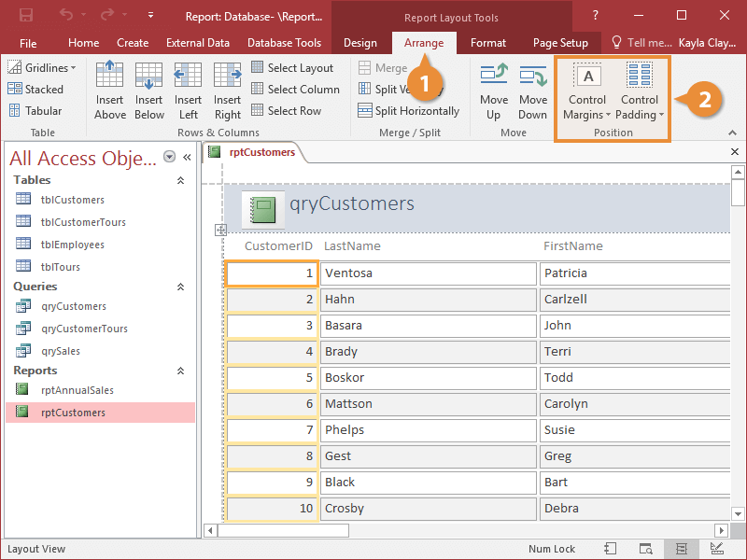Click Insert Left button

pos(189,91)
